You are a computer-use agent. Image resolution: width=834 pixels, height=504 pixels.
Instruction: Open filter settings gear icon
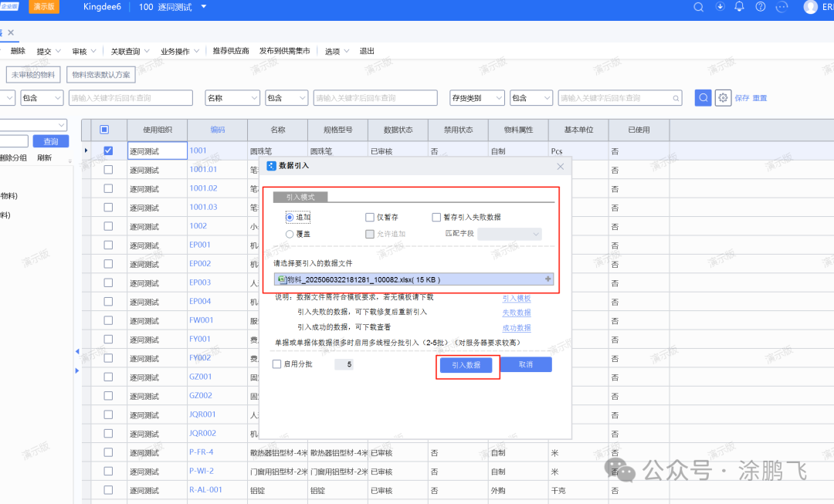pos(723,98)
